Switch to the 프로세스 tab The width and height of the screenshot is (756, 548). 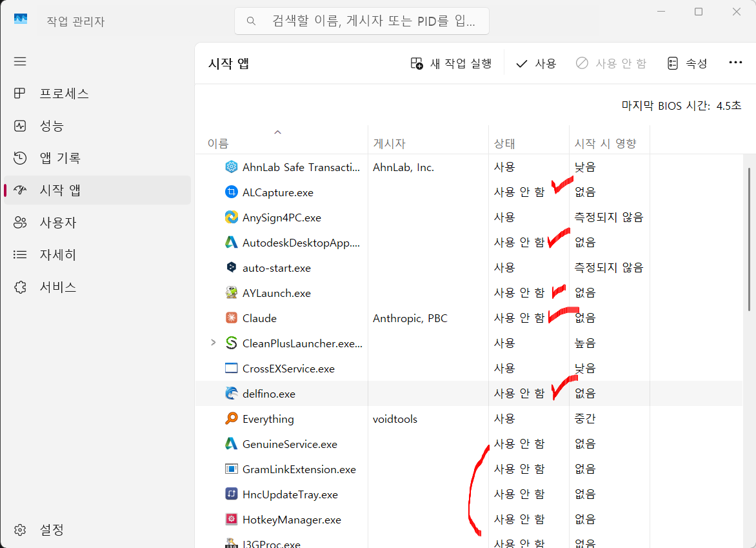coord(97,93)
